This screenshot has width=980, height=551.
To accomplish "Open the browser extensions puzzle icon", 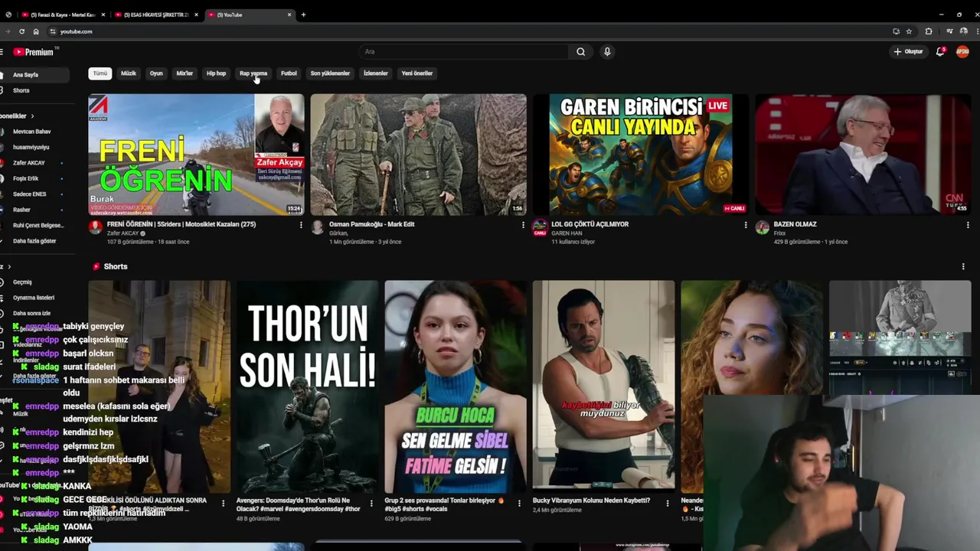I will click(929, 31).
